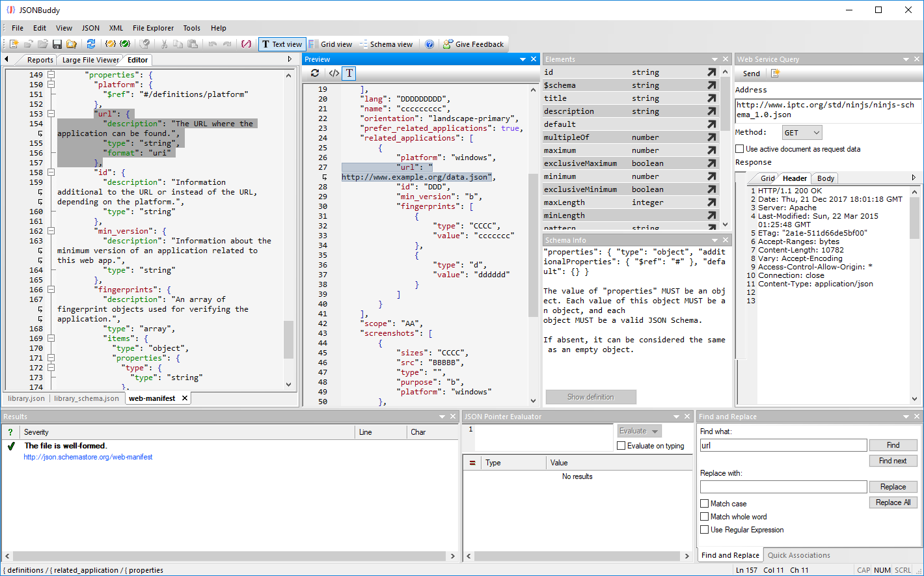This screenshot has width=924, height=576.
Task: Check well-formedness with the yellow check icon
Action: (x=110, y=44)
